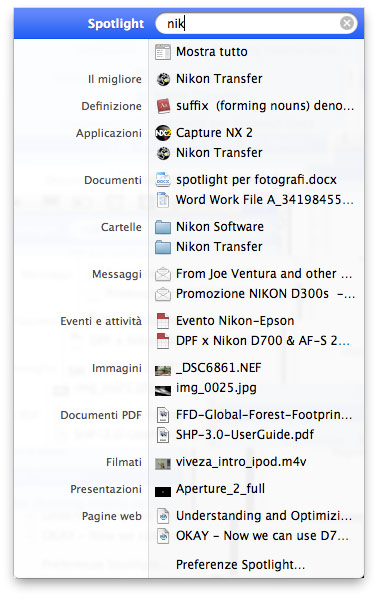
Task: Clear the Spotlight search field
Action: click(x=347, y=24)
